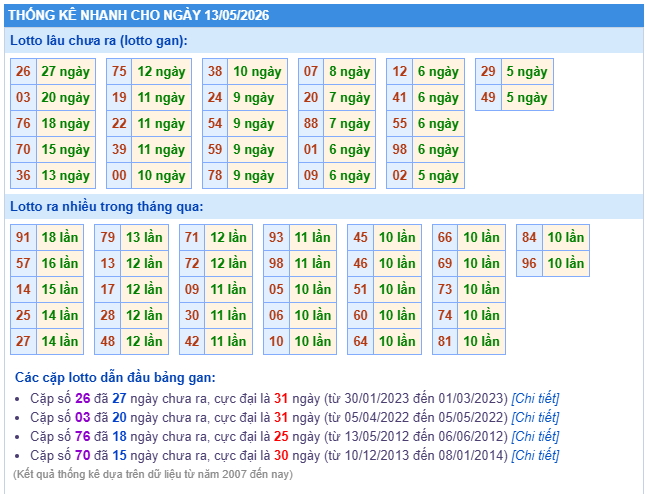The image size is (647, 494).
Task: Select lotto gan number 24 cell
Action: 215,97
